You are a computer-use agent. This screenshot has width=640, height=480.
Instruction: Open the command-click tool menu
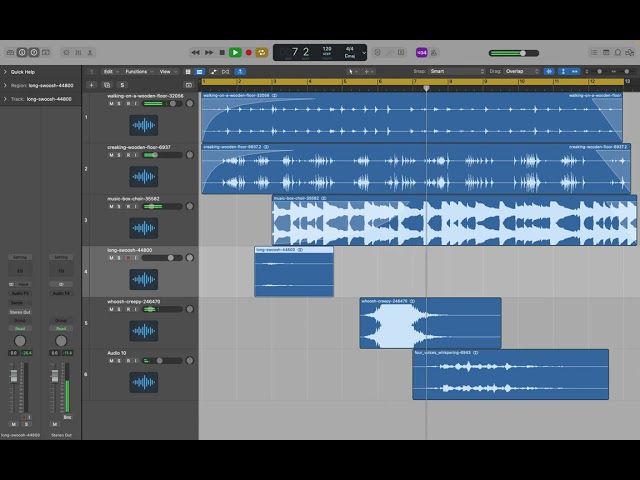click(369, 72)
